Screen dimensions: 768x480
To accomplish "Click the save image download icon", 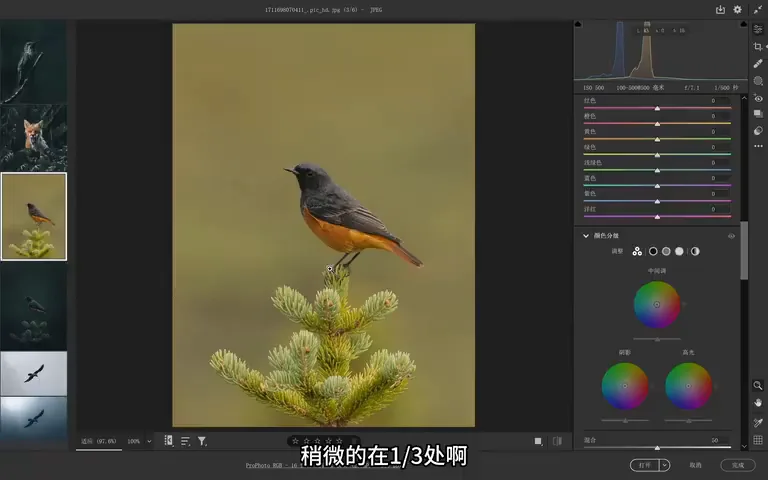I will pyautogui.click(x=720, y=9).
